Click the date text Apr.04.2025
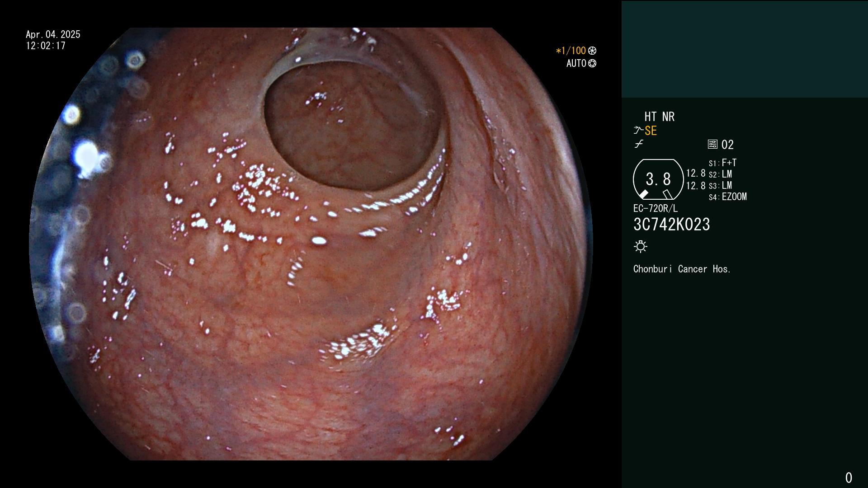This screenshot has height=488, width=868. pos(53,34)
